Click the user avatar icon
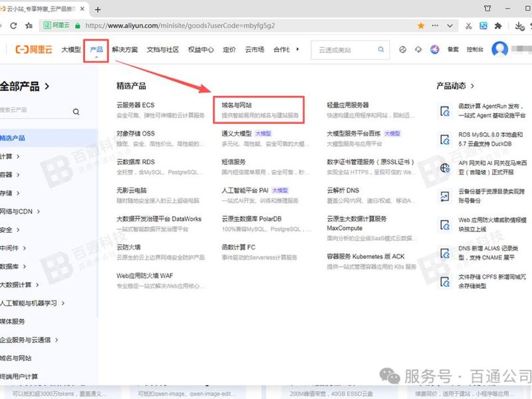 coord(499,49)
